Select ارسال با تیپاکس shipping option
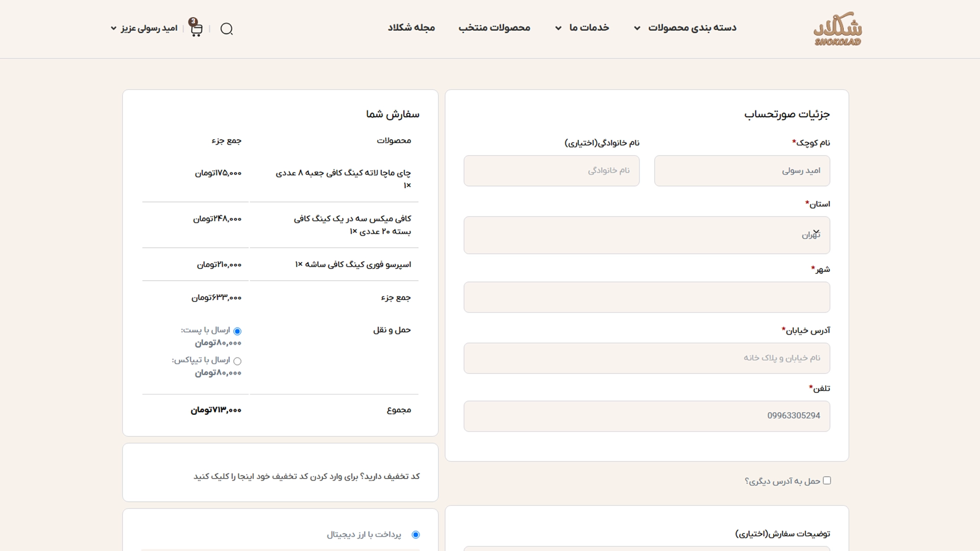This screenshot has height=551, width=980. pos(237,361)
